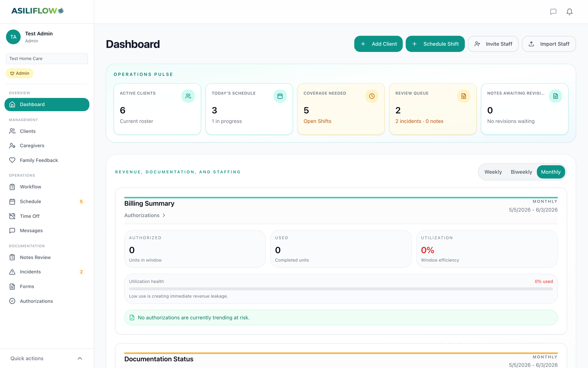This screenshot has width=588, height=368.
Task: Click the plus icon on Add Client
Action: tap(363, 44)
